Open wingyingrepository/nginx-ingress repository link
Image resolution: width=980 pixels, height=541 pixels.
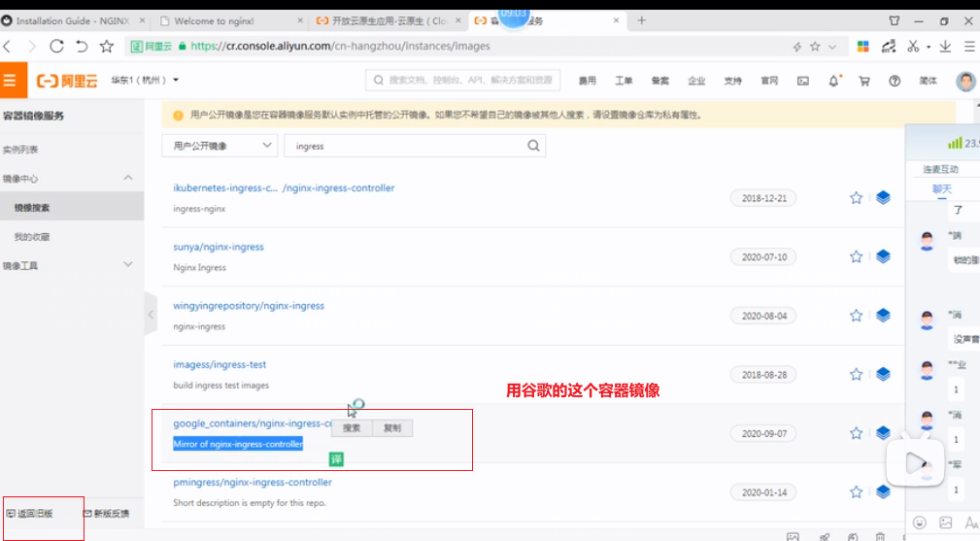point(249,306)
